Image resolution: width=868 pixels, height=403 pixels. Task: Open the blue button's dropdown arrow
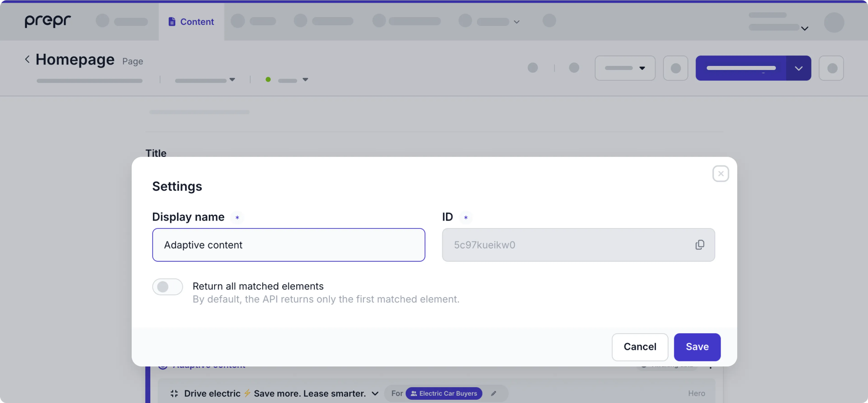pyautogui.click(x=798, y=68)
